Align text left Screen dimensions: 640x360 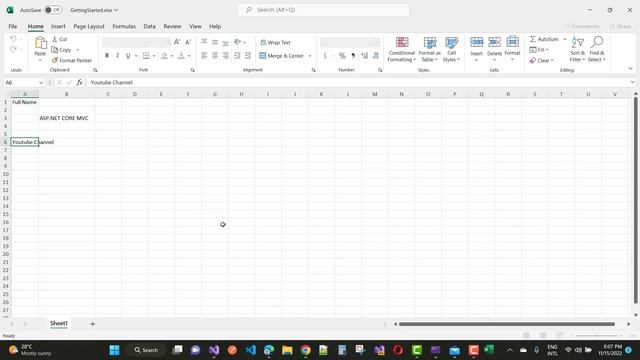pos(204,56)
